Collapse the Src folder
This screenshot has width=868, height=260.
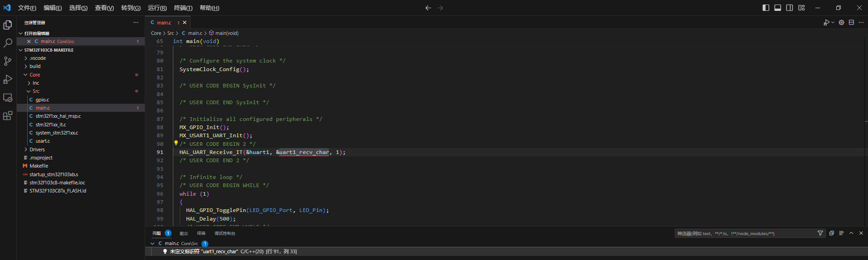(36, 91)
